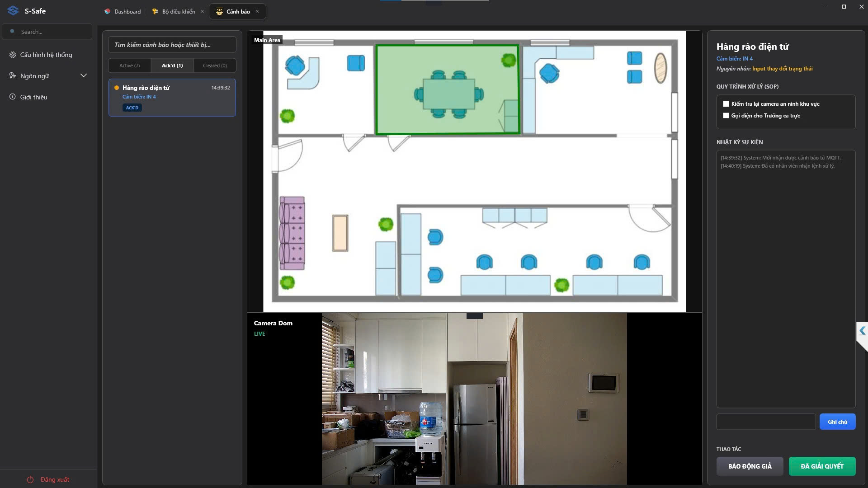The width and height of the screenshot is (868, 488).
Task: Focus the note input beside Ghi chú
Action: click(766, 422)
